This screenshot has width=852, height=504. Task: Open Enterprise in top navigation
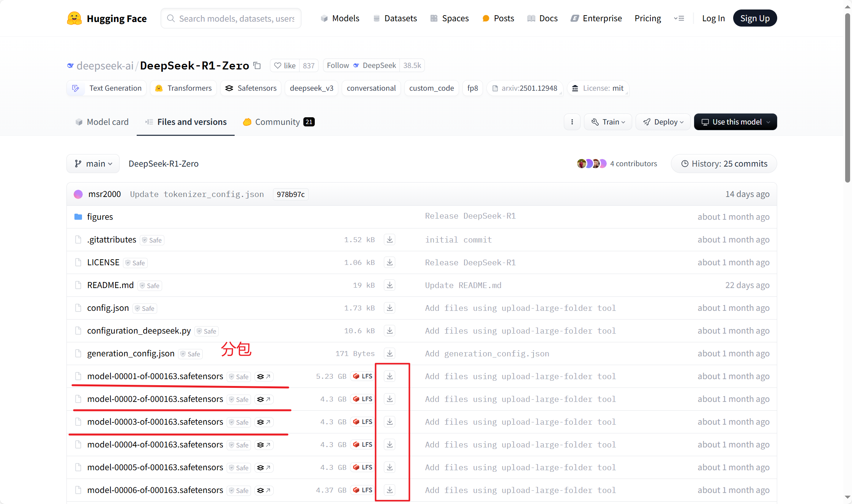click(596, 18)
